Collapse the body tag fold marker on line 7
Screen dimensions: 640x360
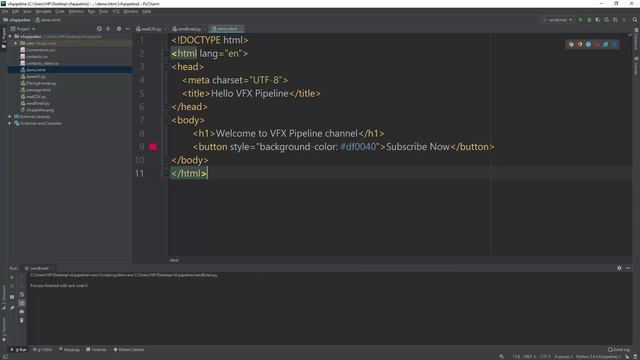point(167,120)
